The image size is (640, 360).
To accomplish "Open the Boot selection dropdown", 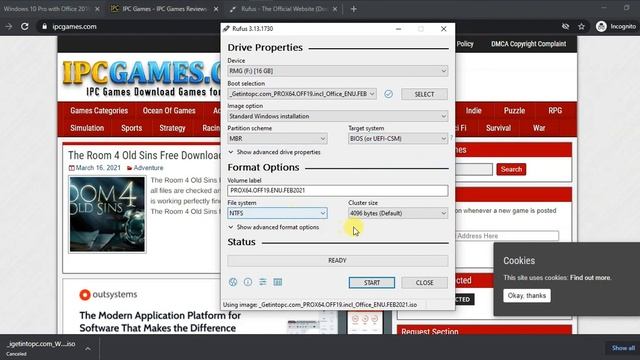I will pyautogui.click(x=302, y=94).
